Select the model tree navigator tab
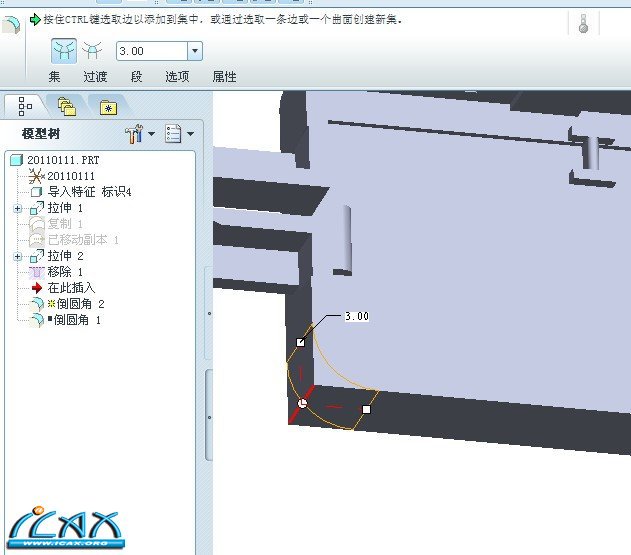631x555 pixels. [25, 106]
